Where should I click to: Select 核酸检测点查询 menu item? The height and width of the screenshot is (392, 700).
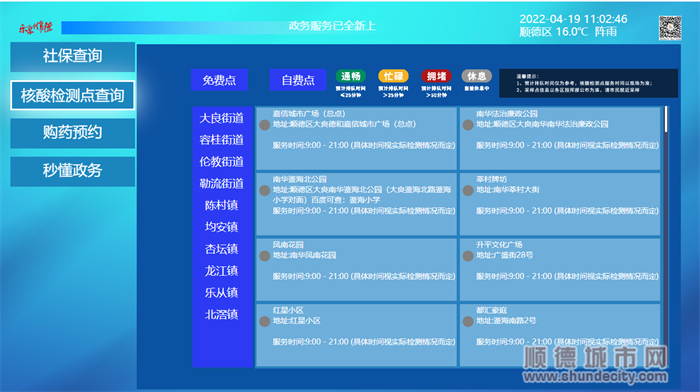coord(72,95)
